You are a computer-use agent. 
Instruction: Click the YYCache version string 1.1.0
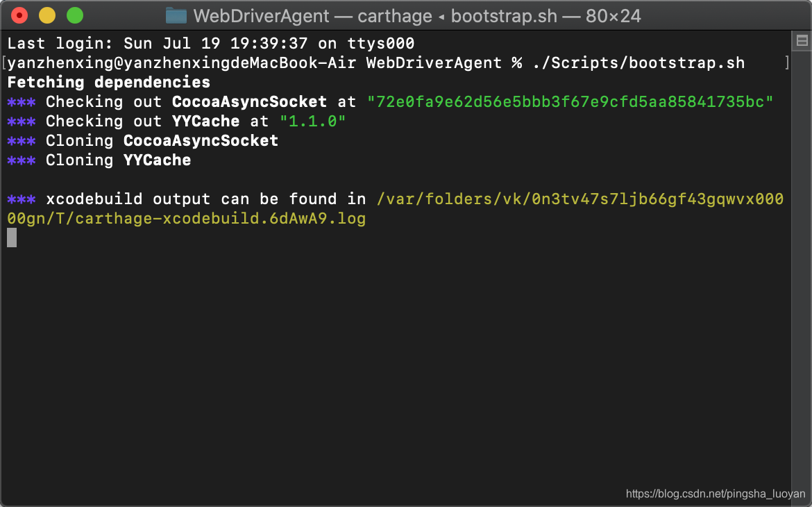click(312, 121)
